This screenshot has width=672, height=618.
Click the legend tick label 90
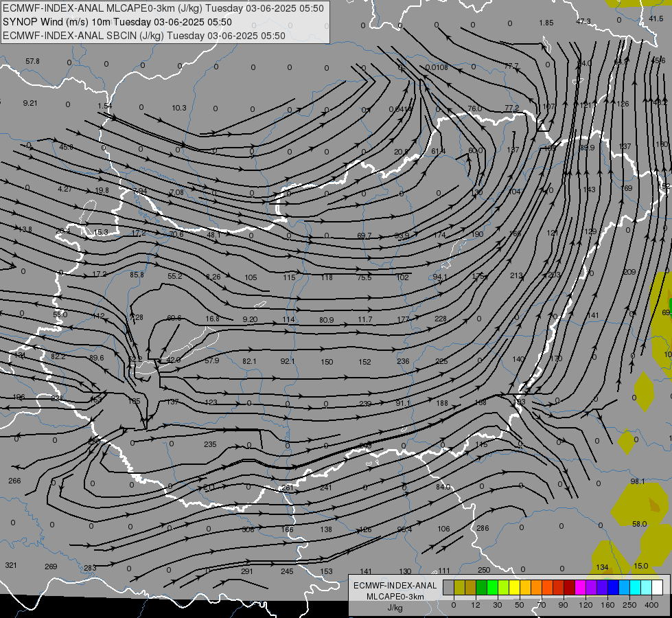pos(563,605)
